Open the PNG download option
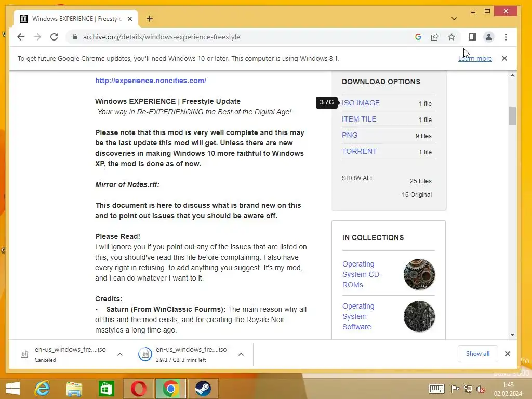The width and height of the screenshot is (532, 399). pyautogui.click(x=350, y=135)
